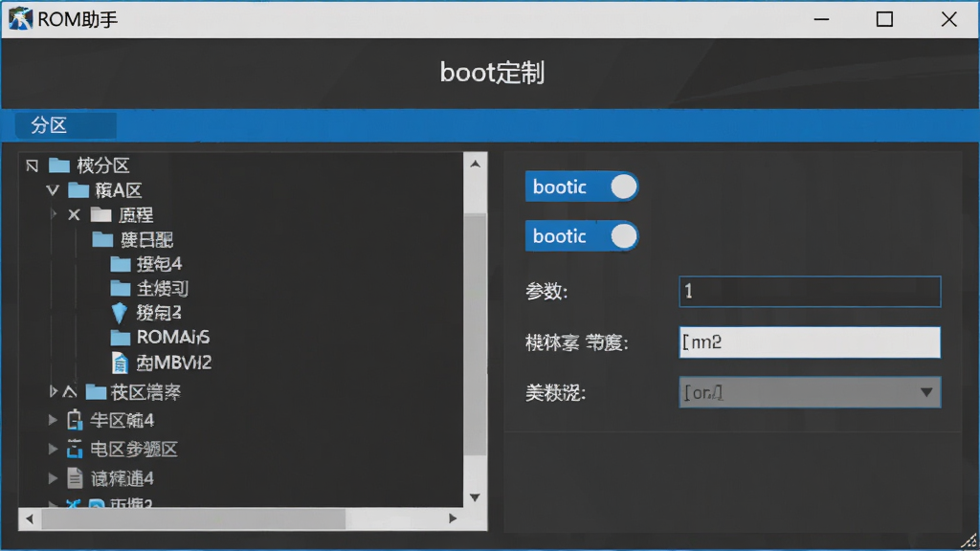Collapse the root node at top of tree
980x551 pixels.
33,165
